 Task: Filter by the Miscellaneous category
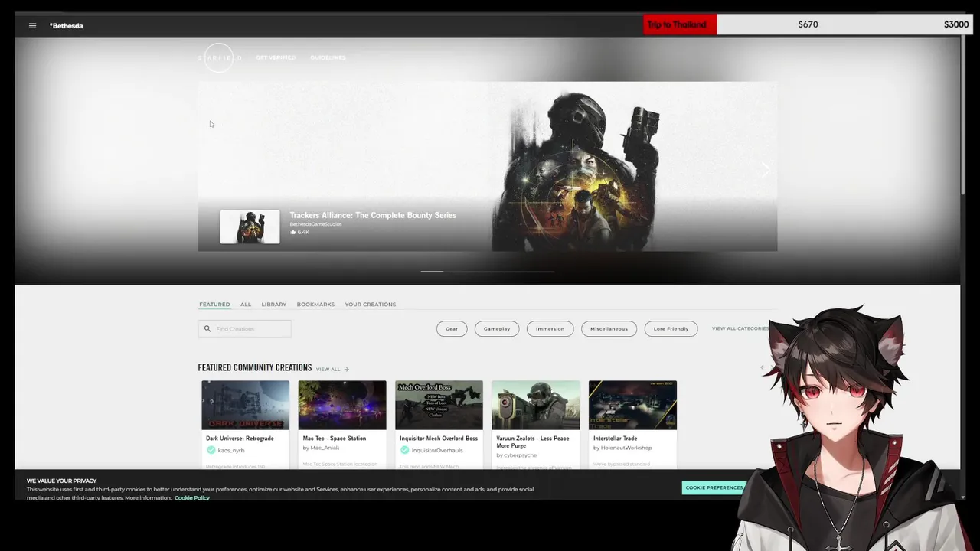(x=609, y=329)
